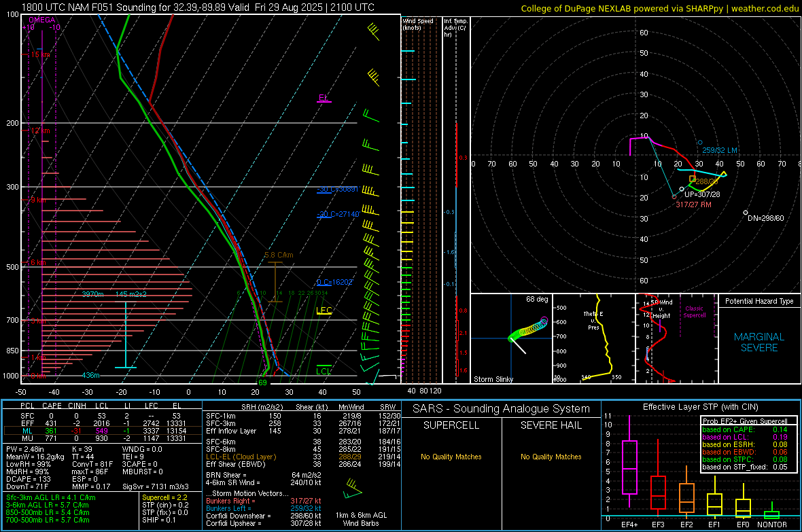The width and height of the screenshot is (802, 532).
Task: Click the 68 deg slinky tilt value
Action: [x=537, y=299]
